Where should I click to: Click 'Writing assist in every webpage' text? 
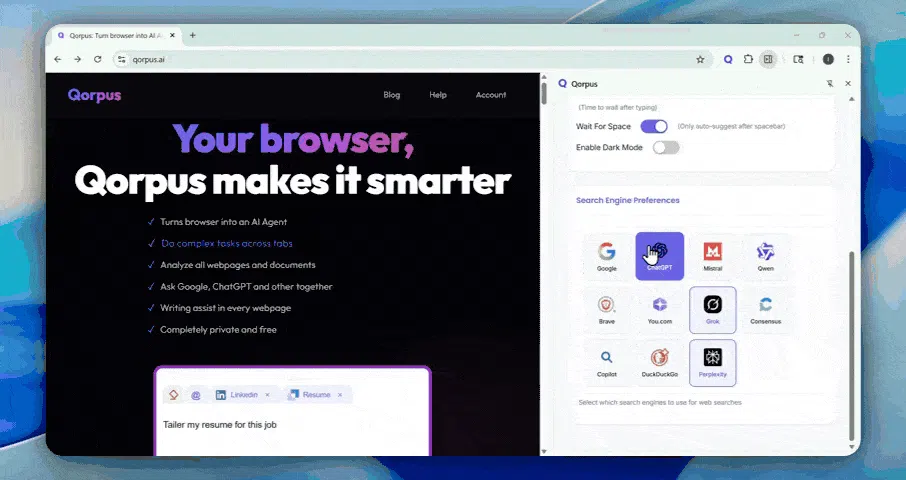tap(225, 308)
